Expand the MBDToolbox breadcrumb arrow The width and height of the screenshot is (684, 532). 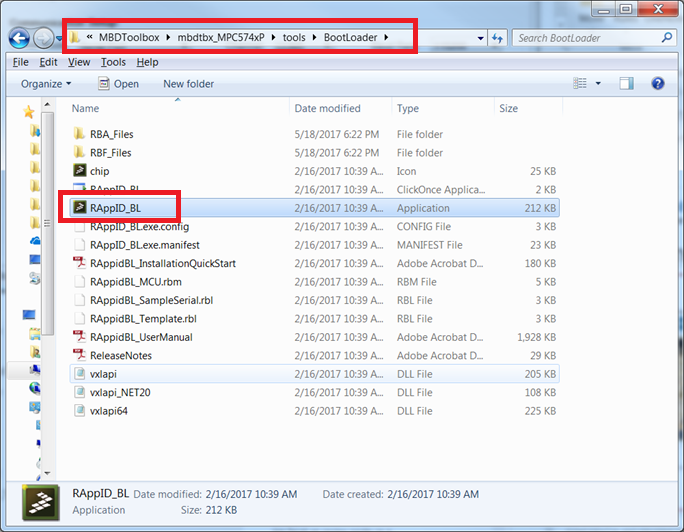click(168, 38)
